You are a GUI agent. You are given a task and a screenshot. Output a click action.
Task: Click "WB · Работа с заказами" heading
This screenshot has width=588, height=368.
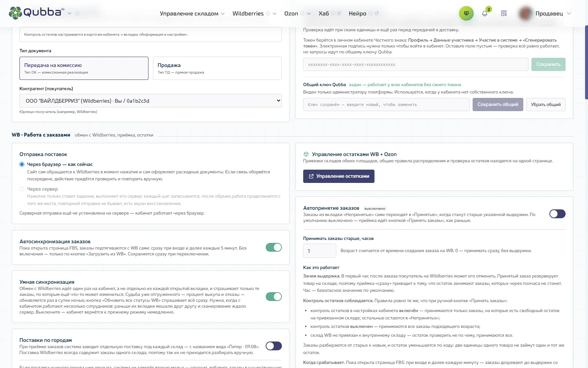point(41,135)
